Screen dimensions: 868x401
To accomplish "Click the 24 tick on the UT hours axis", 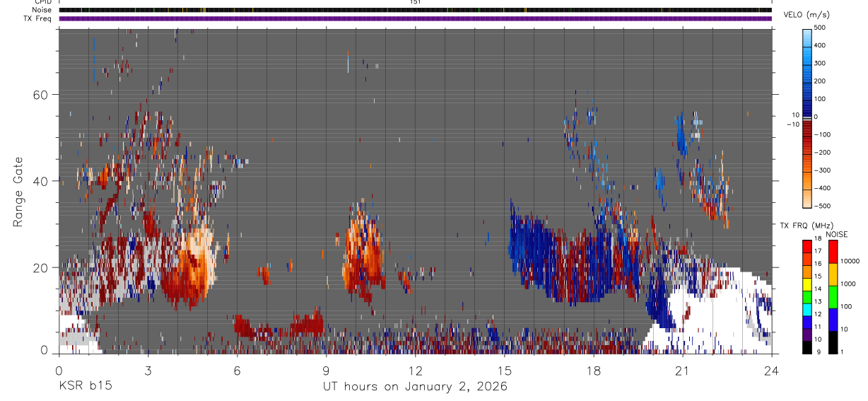I will 772,370.
